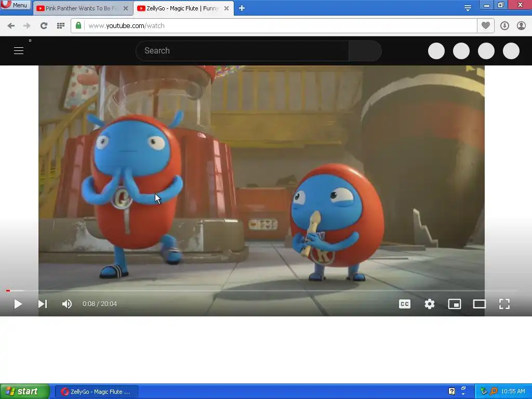This screenshot has width=532, height=399.
Task: Click third round placeholder button in YouTube header
Action: (486, 51)
